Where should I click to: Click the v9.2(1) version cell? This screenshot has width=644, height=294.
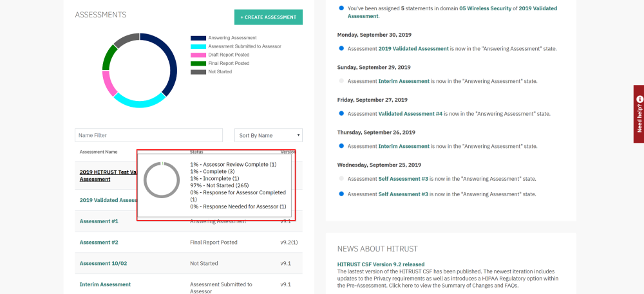click(x=289, y=243)
